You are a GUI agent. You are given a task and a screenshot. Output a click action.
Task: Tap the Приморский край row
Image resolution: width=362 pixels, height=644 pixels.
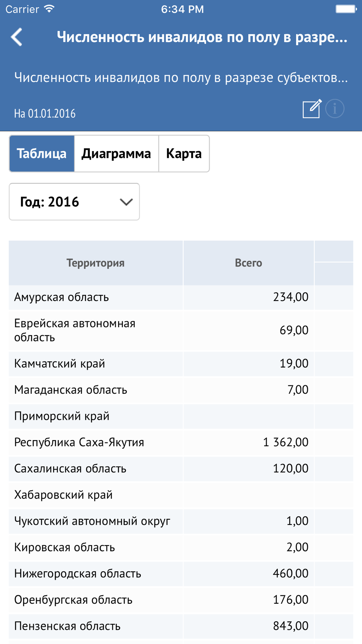(x=181, y=416)
